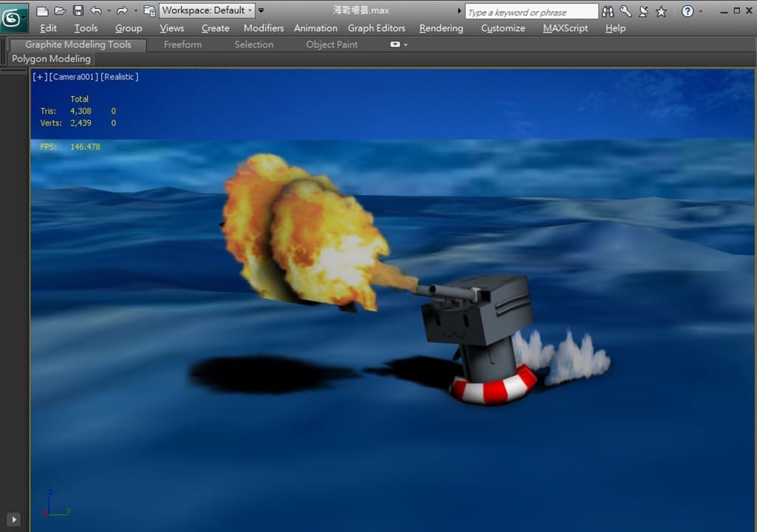Screen dimensions: 757x532
Task: Undo the last action with the Undo arrow
Action: click(x=96, y=11)
